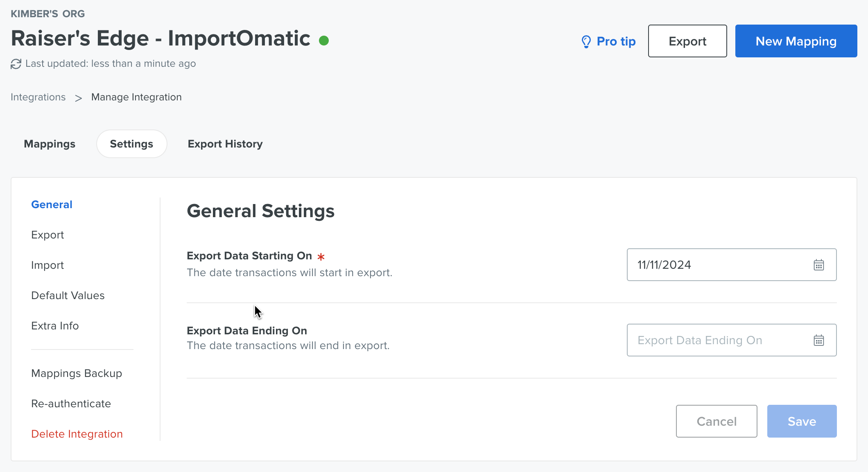Click the refresh sync icon
The width and height of the screenshot is (868, 472).
16,64
